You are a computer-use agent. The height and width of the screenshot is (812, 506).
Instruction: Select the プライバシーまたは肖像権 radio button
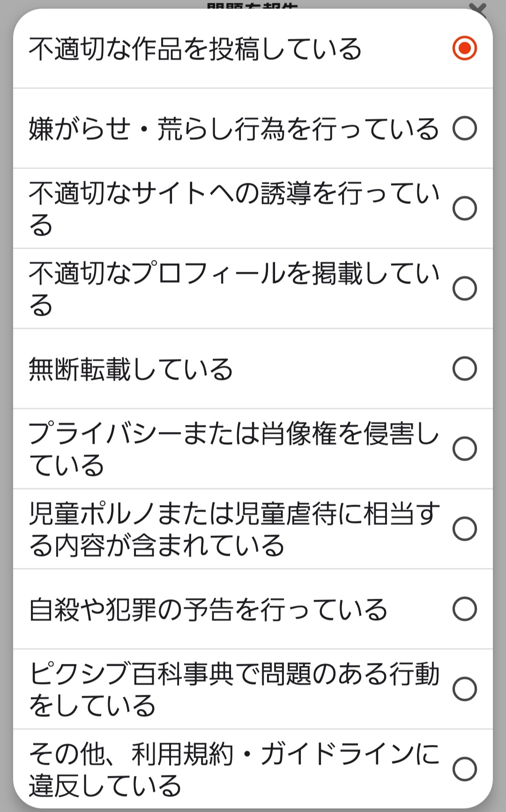[464, 449]
